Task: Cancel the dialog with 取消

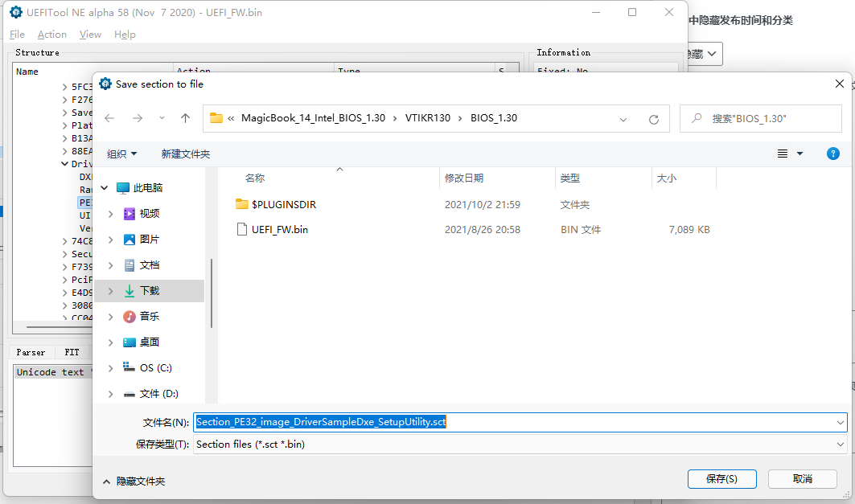Action: (803, 479)
